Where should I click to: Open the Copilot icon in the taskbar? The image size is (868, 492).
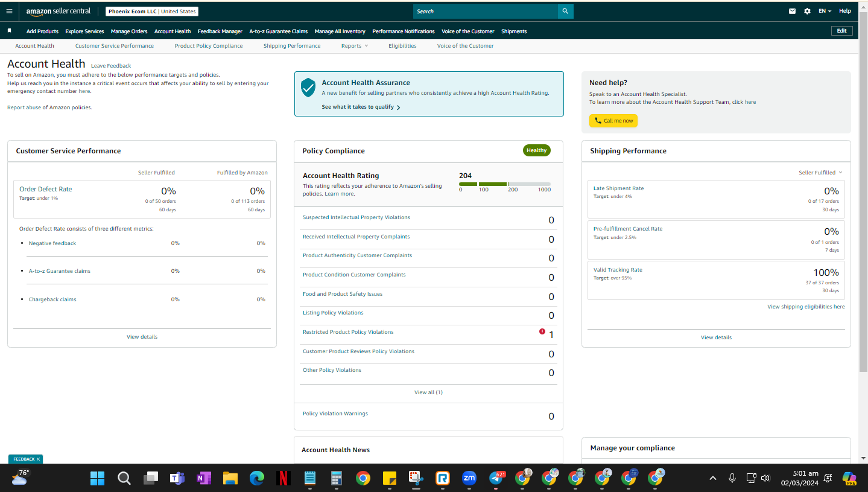849,479
